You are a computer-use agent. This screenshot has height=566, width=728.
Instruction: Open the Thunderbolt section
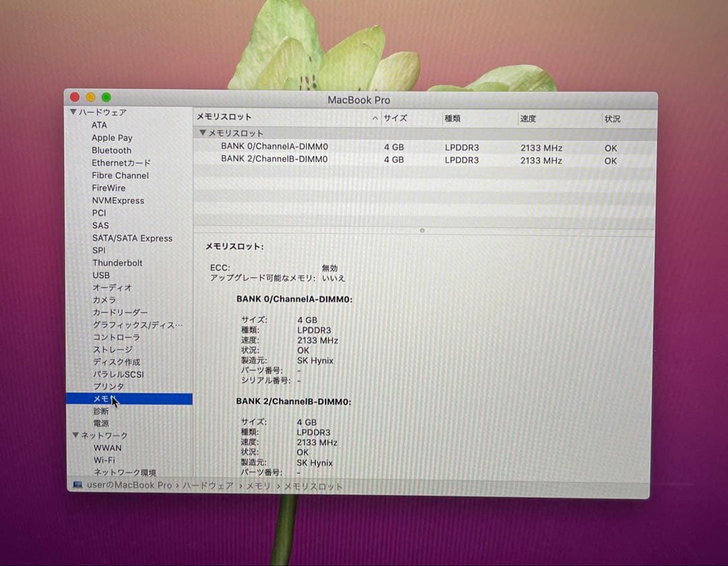coord(117,262)
